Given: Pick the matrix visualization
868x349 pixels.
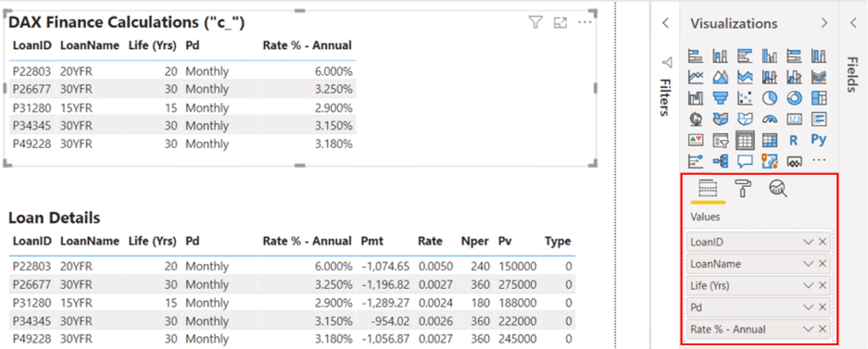Looking at the screenshot, I should click(770, 141).
